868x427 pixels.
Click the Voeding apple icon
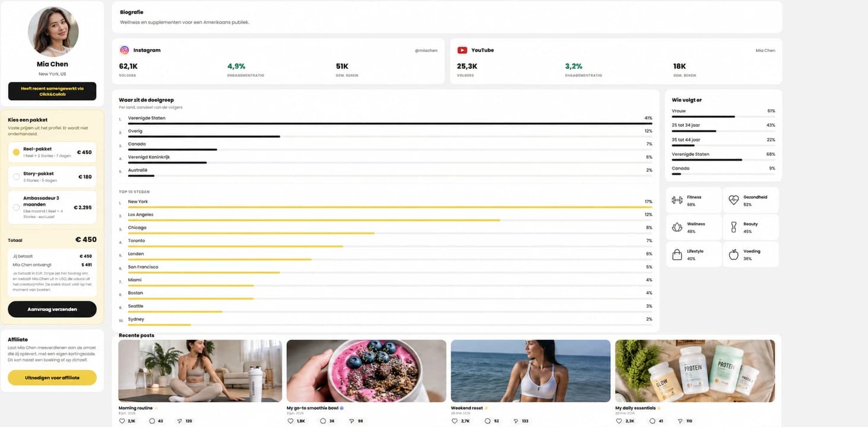(733, 254)
